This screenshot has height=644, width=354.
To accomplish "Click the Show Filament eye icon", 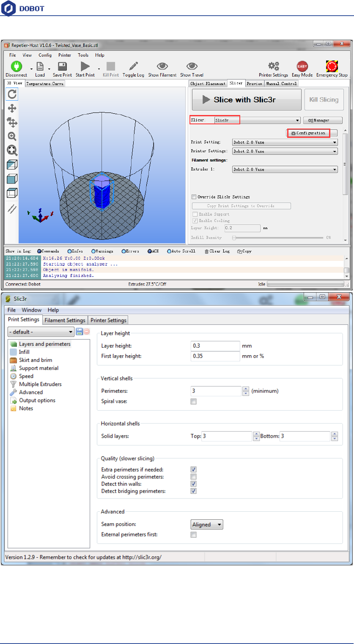I will (162, 66).
